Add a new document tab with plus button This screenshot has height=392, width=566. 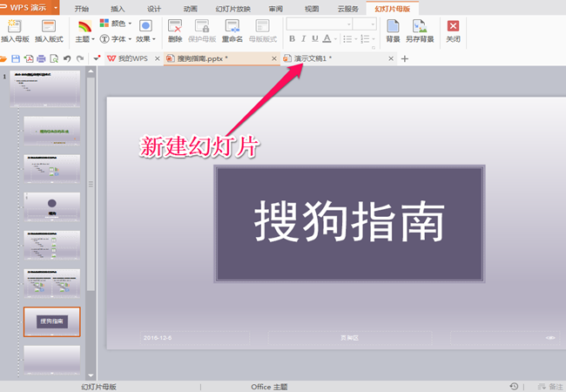405,58
